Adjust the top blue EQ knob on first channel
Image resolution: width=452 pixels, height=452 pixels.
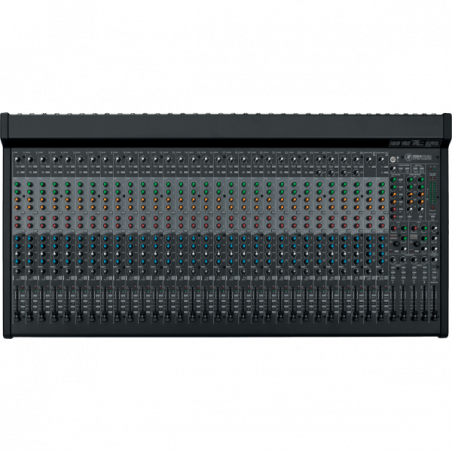tap(17, 239)
